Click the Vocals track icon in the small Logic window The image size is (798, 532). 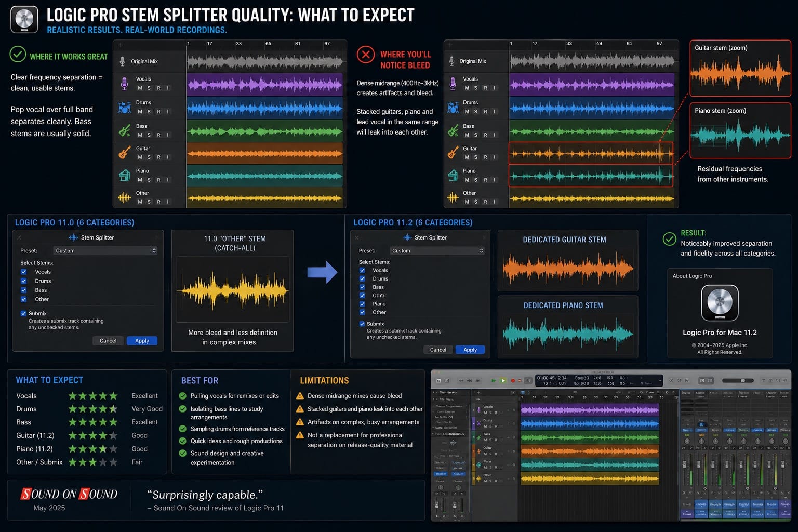[478, 409]
